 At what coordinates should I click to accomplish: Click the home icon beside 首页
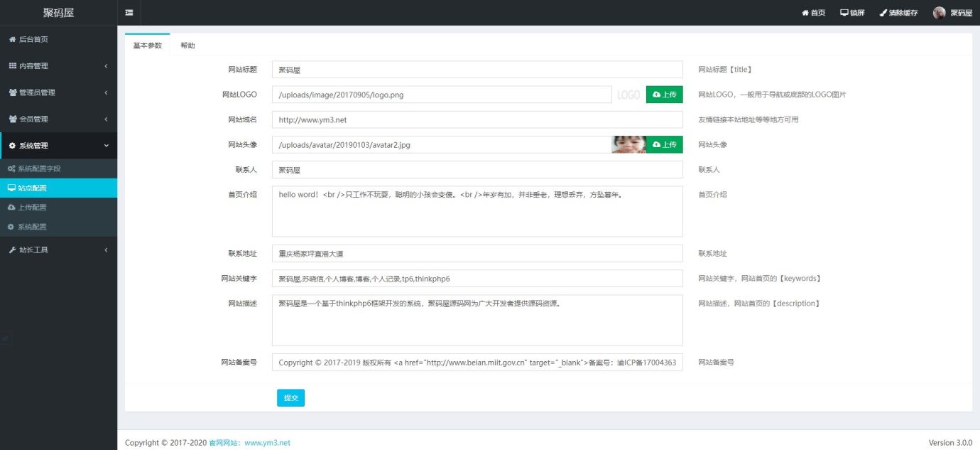(x=805, y=13)
